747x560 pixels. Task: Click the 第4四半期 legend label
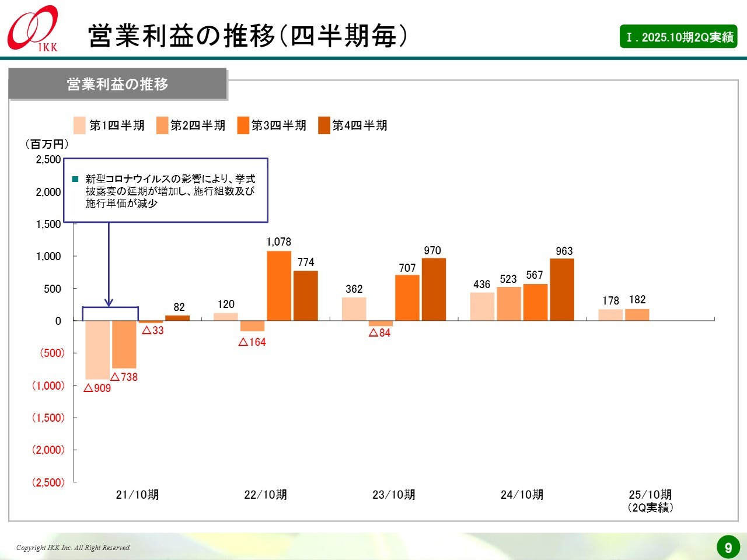359,125
